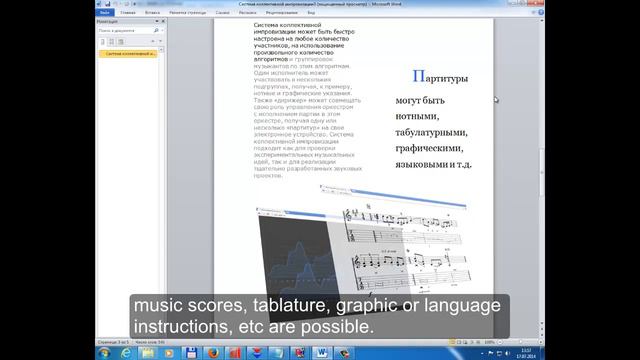Open the Рассылки ribbon tab
Screen dimensions: 640x360
[248, 13]
